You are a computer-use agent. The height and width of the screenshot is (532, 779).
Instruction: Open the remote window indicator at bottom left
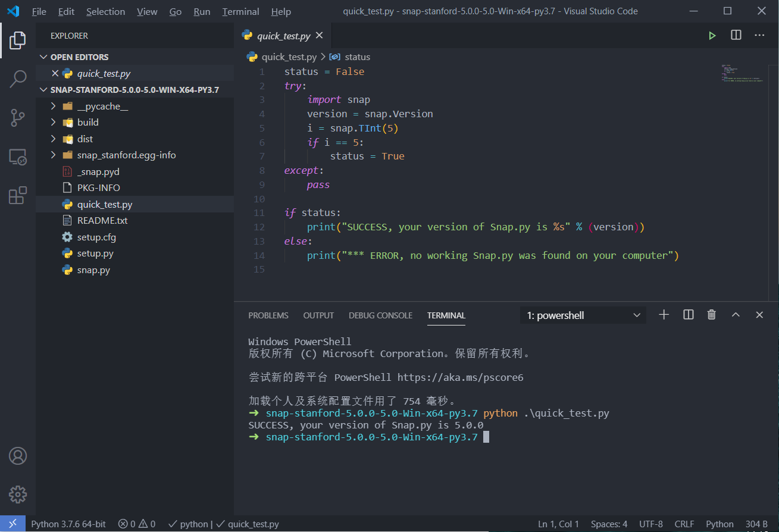coord(13,524)
